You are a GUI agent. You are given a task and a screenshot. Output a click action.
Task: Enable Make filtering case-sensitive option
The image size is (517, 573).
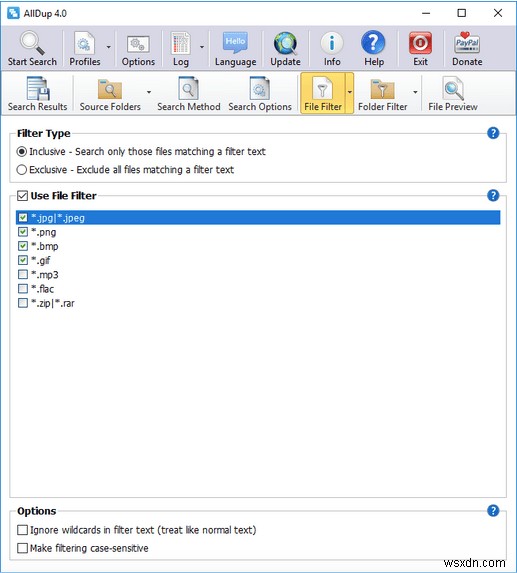point(23,548)
